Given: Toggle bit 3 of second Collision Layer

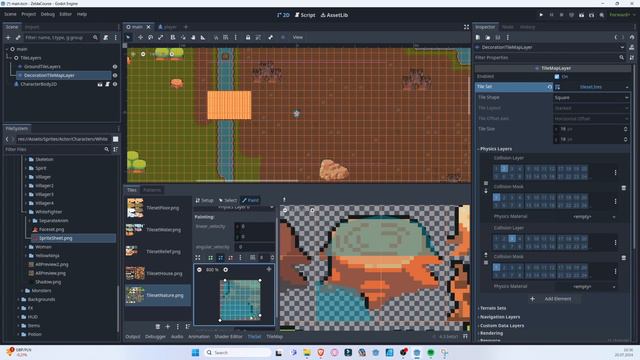Looking at the screenshot, I should pyautogui.click(x=512, y=238).
